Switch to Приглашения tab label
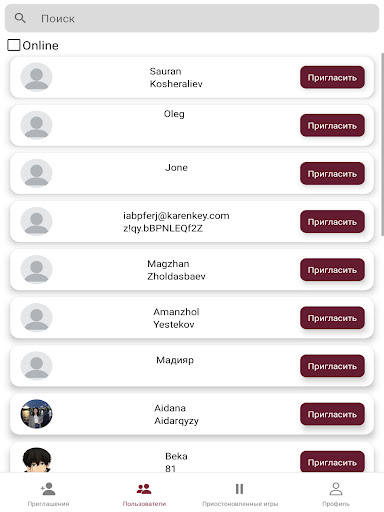384x512 pixels. [x=48, y=504]
